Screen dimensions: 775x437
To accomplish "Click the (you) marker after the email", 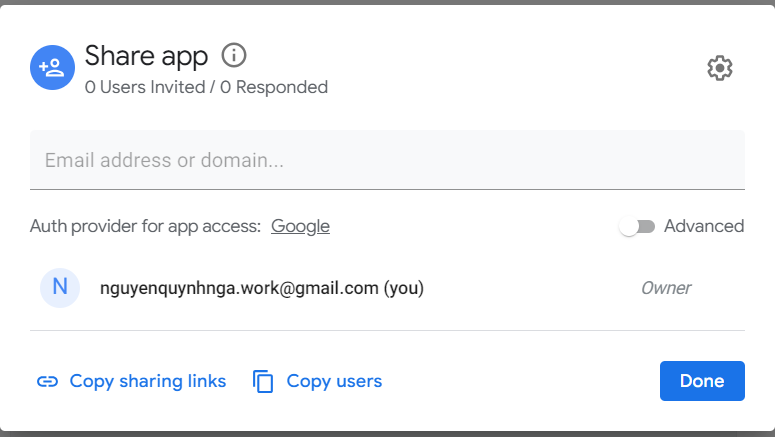I will click(x=404, y=288).
